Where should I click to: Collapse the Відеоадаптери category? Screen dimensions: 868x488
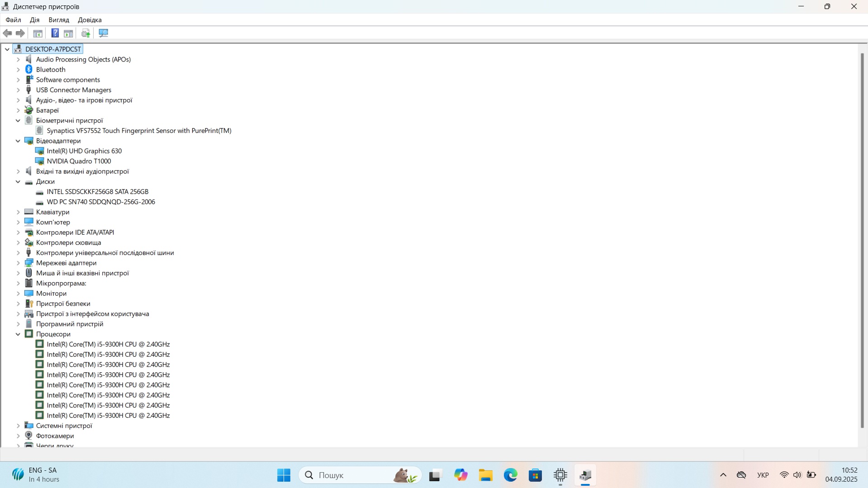click(18, 141)
